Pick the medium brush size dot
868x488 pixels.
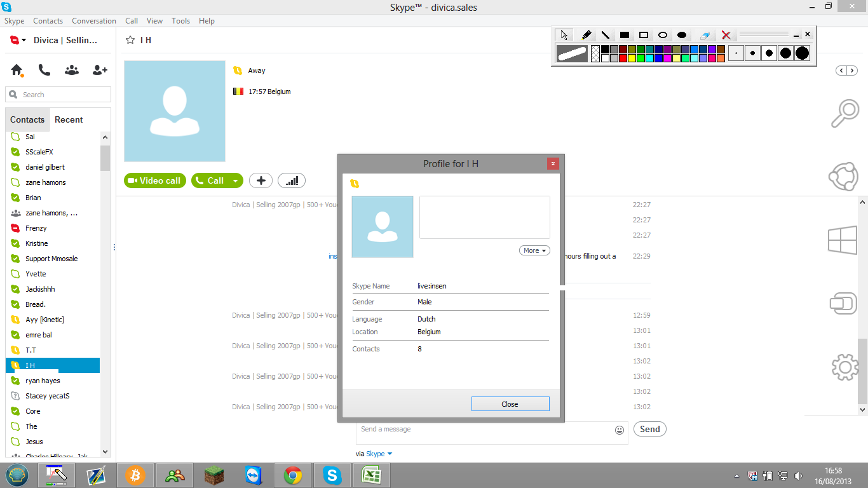coord(769,53)
